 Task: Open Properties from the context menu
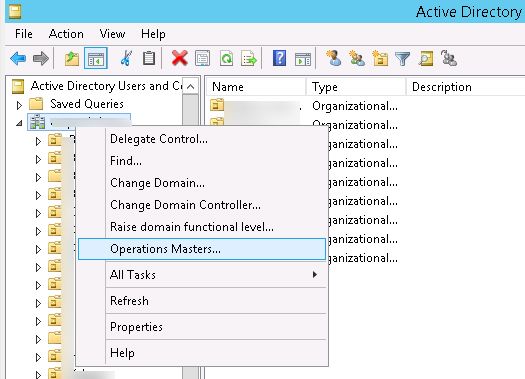click(202, 326)
